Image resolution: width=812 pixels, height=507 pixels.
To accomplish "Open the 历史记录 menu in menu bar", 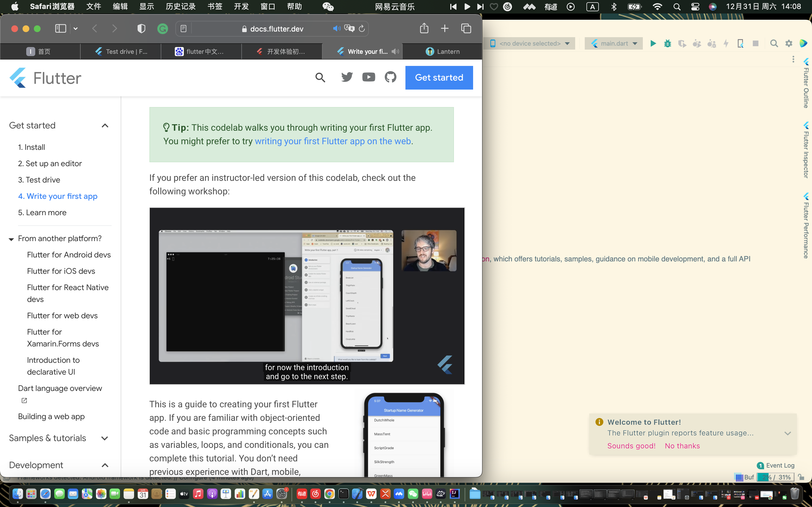I will 180,6.
